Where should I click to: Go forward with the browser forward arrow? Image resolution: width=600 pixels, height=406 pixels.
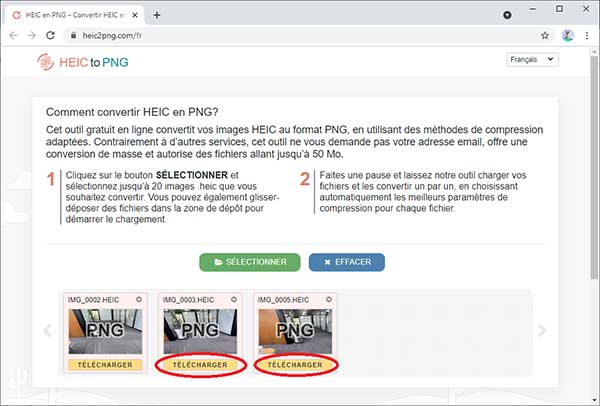coord(32,36)
